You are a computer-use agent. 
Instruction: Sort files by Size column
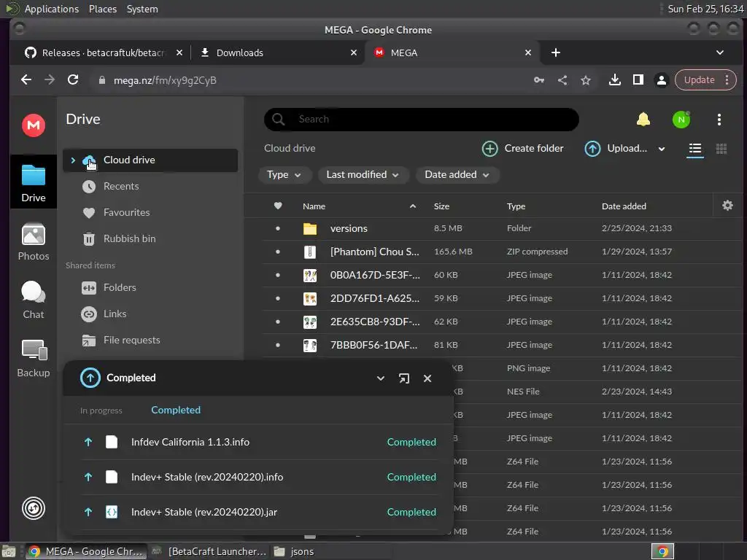[x=441, y=206]
